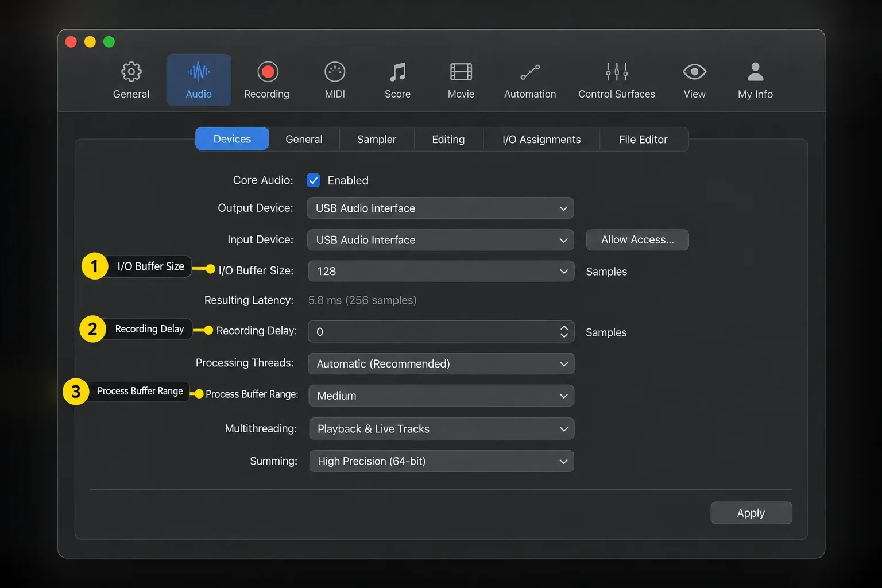Click the Allow Access... button

(637, 240)
